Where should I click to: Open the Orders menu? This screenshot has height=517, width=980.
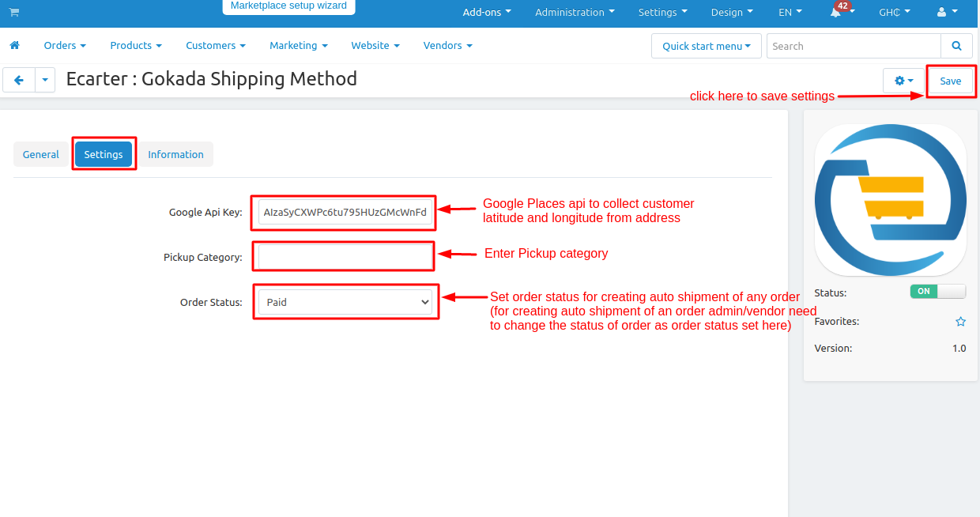(65, 45)
